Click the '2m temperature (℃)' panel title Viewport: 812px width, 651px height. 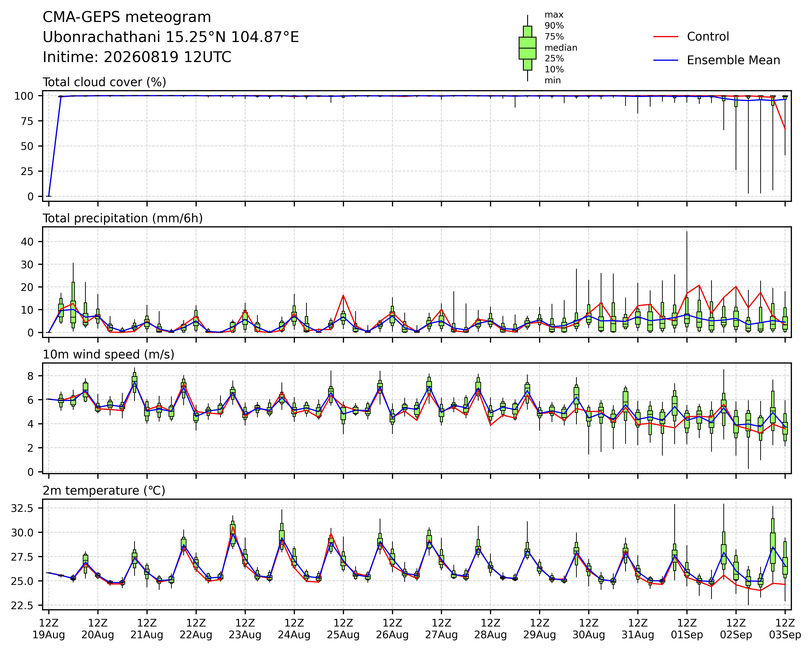pyautogui.click(x=104, y=491)
